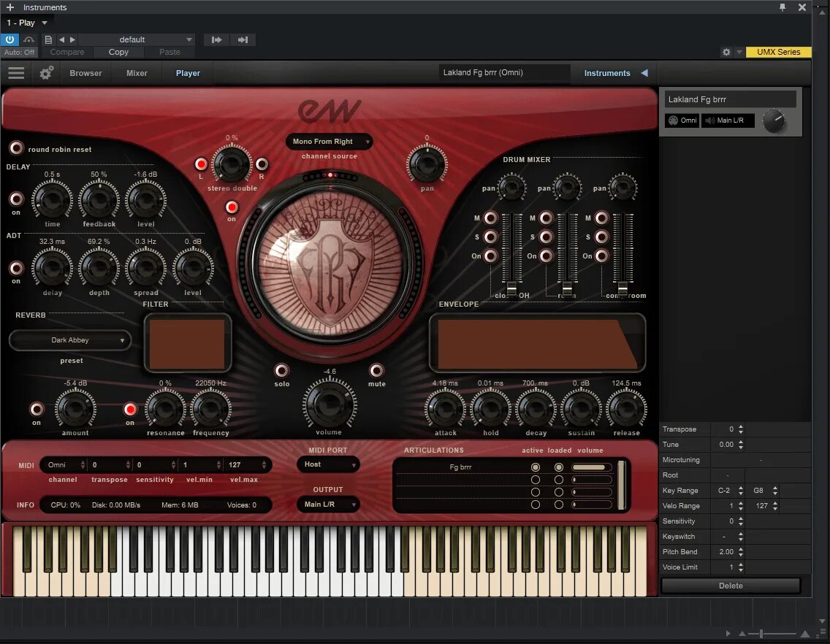Viewport: 830px width, 644px height.
Task: Click the route-out arrow icon
Action: [243, 39]
